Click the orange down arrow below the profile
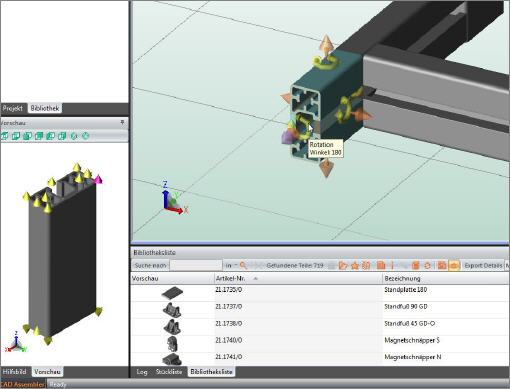Screen dimensions: 510x389 327,168
